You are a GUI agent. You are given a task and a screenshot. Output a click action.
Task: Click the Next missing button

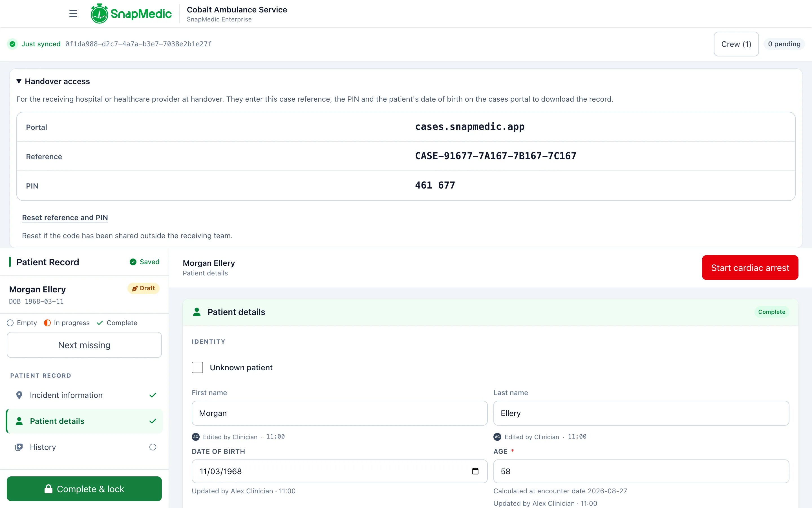(84, 345)
